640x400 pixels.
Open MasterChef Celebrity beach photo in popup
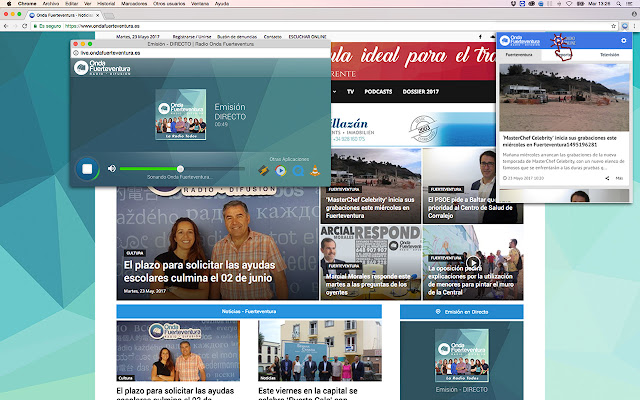pos(564,98)
